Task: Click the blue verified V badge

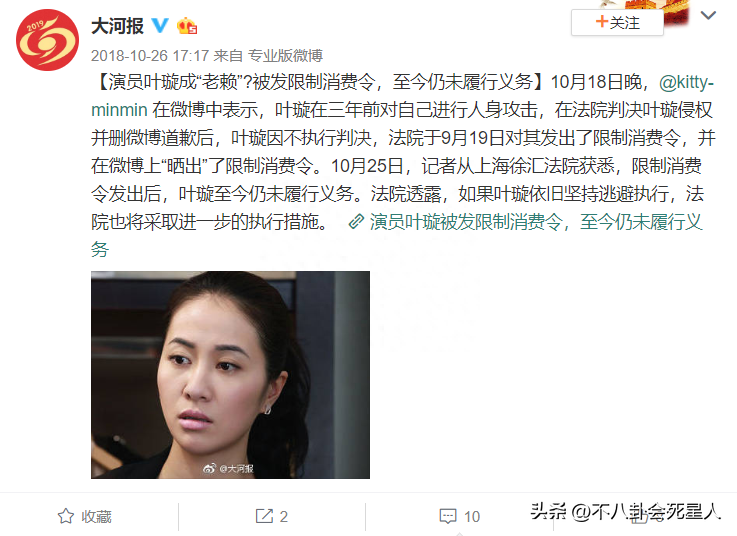Action: point(160,25)
